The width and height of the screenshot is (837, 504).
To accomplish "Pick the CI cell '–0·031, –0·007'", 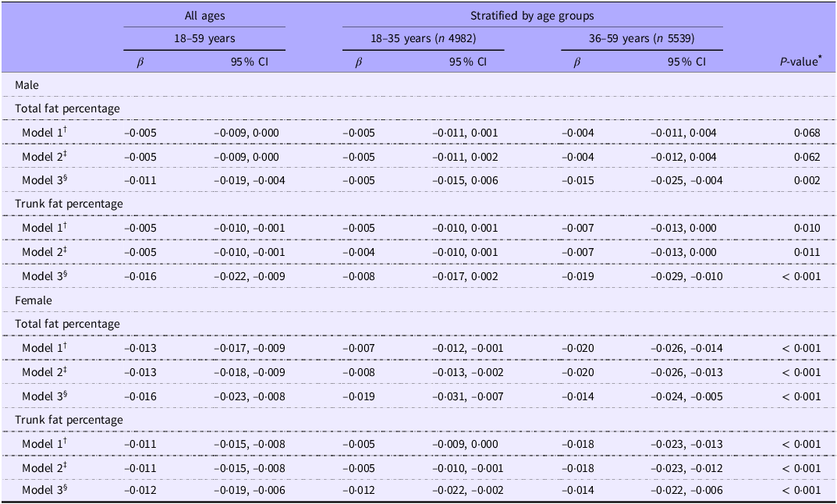I will (467, 396).
